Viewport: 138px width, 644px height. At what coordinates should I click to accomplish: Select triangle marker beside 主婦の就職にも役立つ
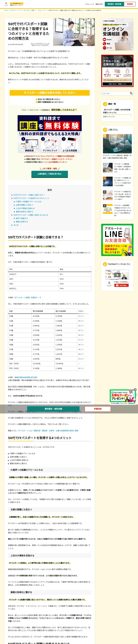click(14, 205)
